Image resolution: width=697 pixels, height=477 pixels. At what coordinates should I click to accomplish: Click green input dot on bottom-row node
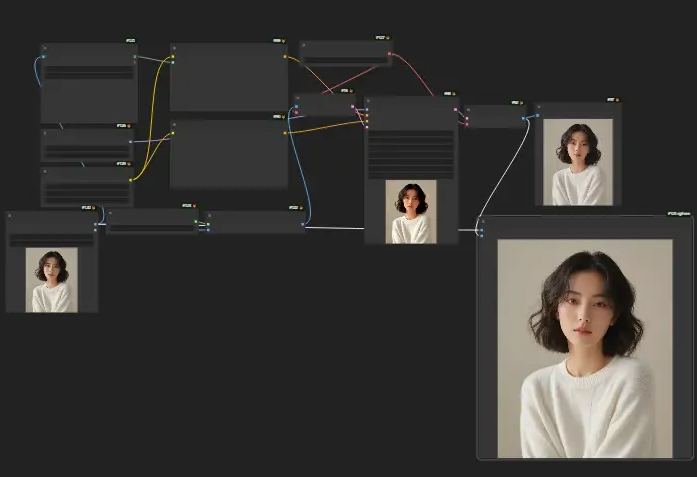[208, 224]
